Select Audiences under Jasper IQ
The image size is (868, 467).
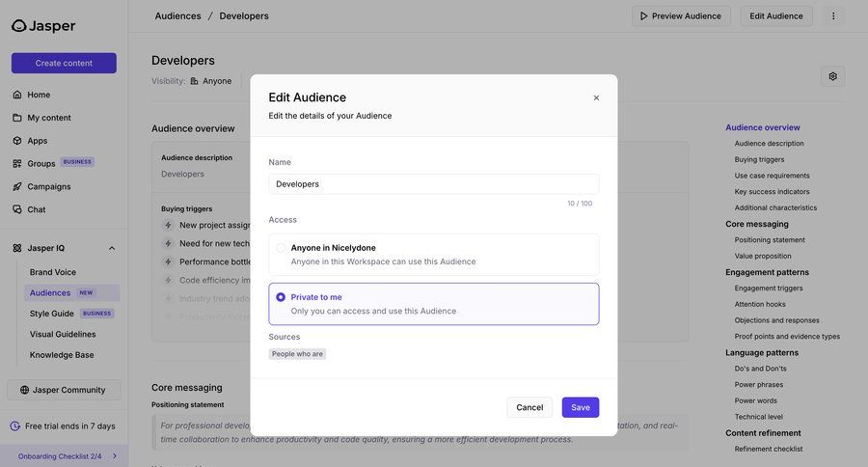tap(72, 292)
